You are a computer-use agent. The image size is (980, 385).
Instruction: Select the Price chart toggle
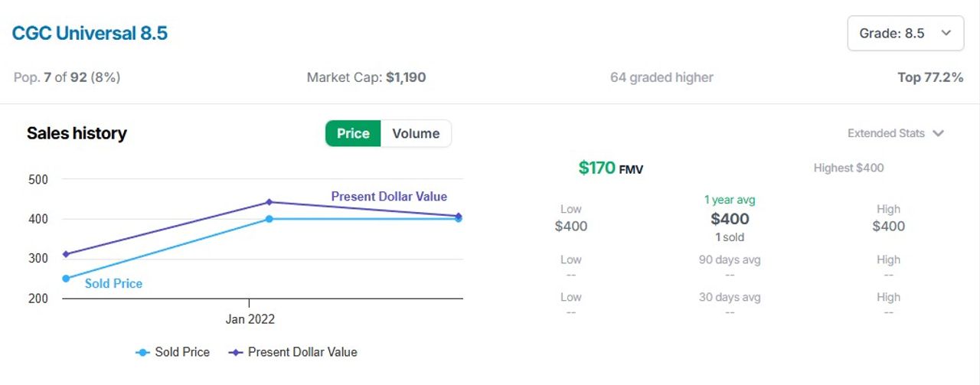tap(353, 133)
